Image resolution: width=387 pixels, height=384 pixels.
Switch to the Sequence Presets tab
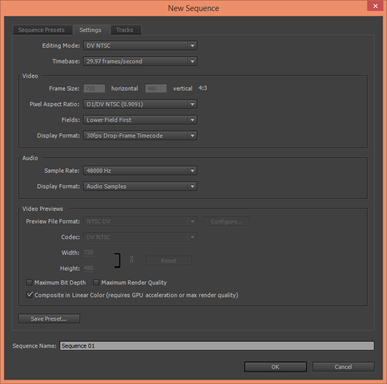point(42,30)
